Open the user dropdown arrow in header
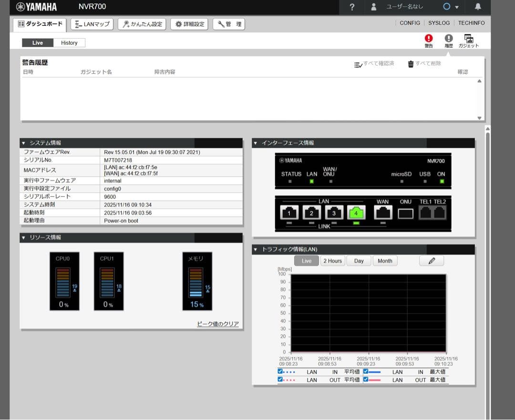This screenshot has width=515, height=420. tap(457, 7)
